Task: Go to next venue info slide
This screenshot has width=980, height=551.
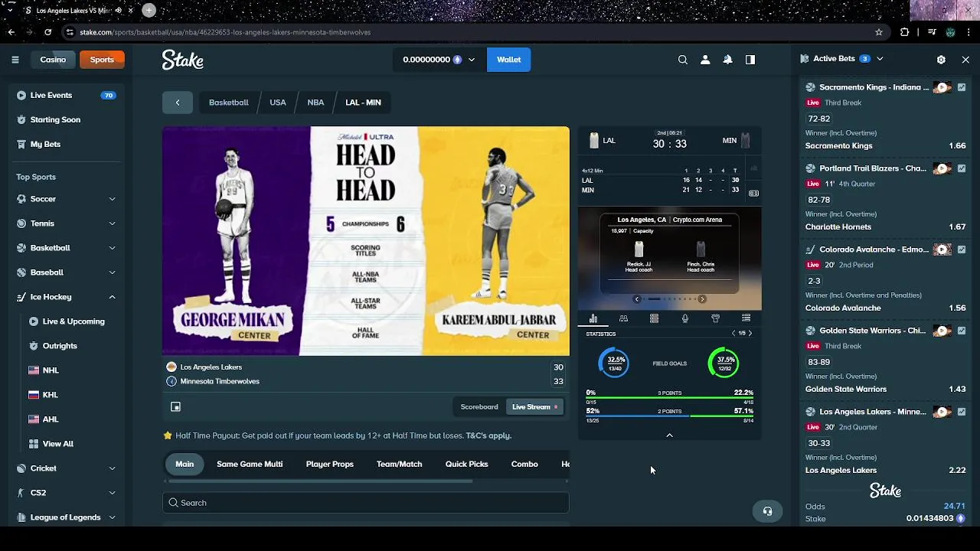Action: pyautogui.click(x=702, y=299)
